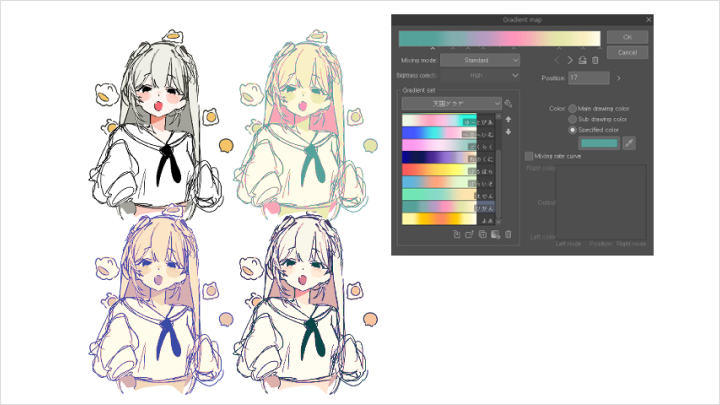
Task: Select the mint-to-peach gradient preset
Action: pyautogui.click(x=448, y=195)
